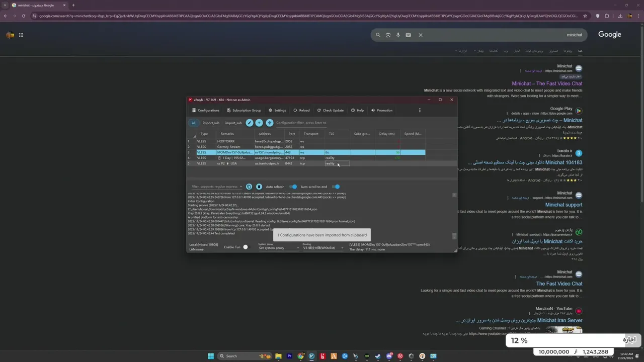Open the Minichat Iran Server YouTube result
This screenshot has height=362, width=644.
pyautogui.click(x=519, y=320)
